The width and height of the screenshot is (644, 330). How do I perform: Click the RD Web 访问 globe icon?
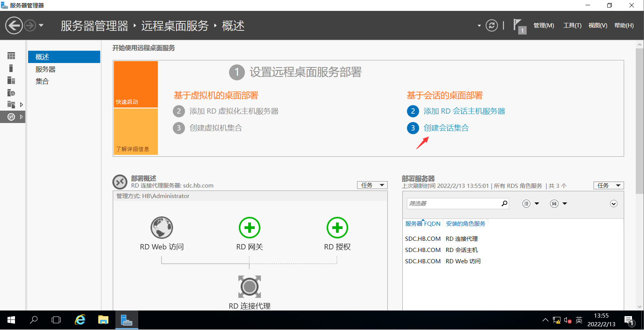pyautogui.click(x=161, y=228)
